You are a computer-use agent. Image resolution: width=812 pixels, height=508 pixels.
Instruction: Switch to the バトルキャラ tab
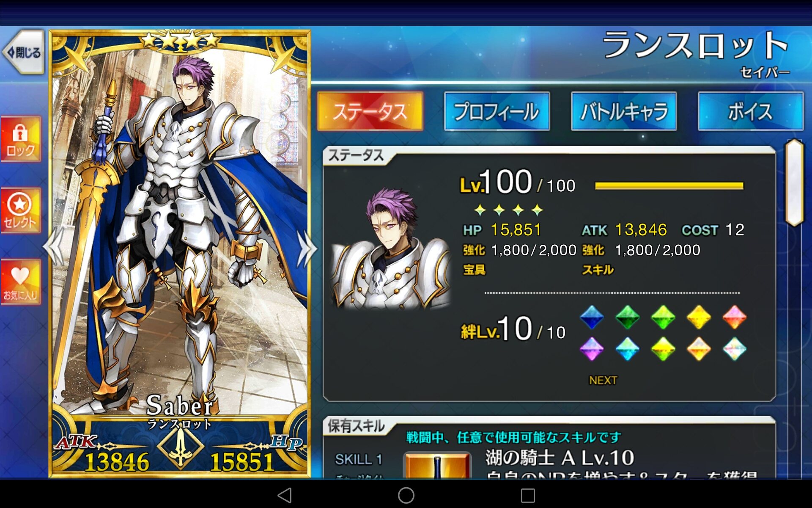(624, 111)
